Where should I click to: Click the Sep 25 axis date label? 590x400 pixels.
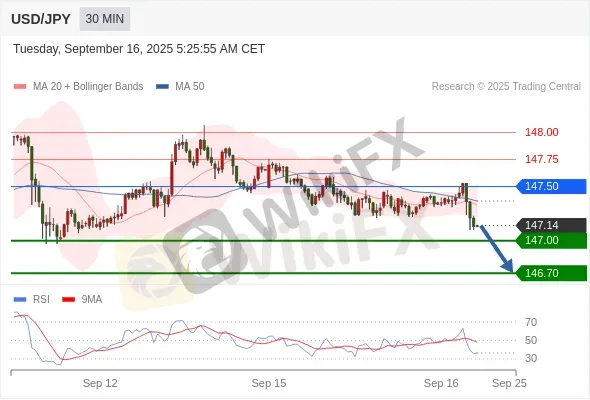pos(509,383)
